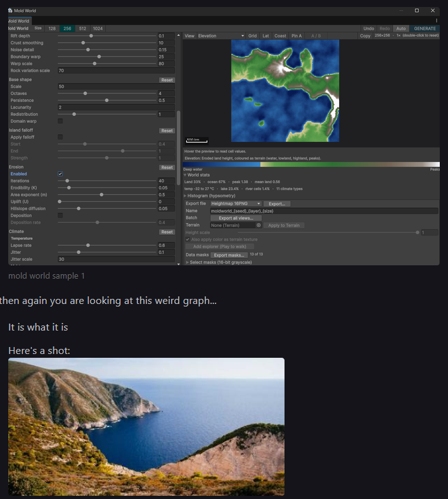Click the Octaves value field
This screenshot has height=499, width=448.
click(166, 93)
